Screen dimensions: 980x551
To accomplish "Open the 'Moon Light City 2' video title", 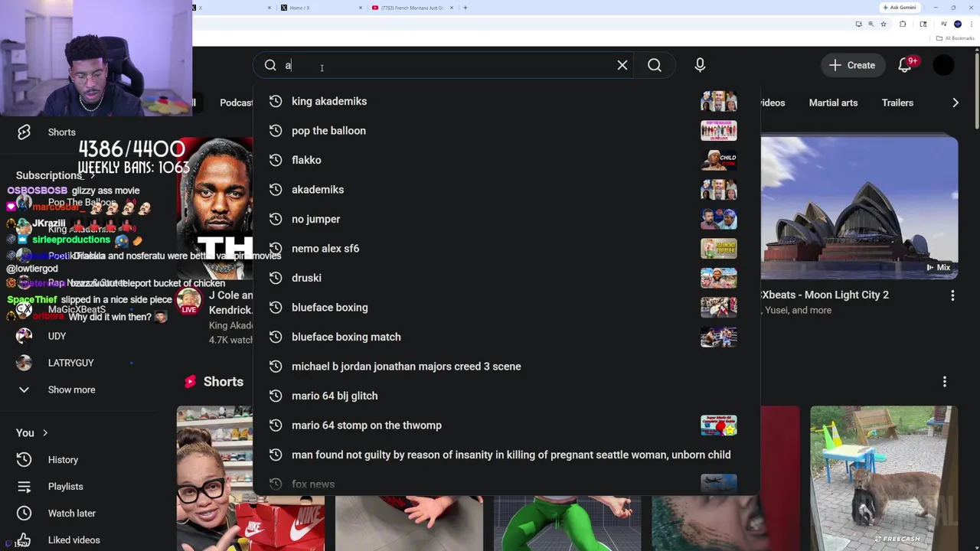I will [x=825, y=295].
